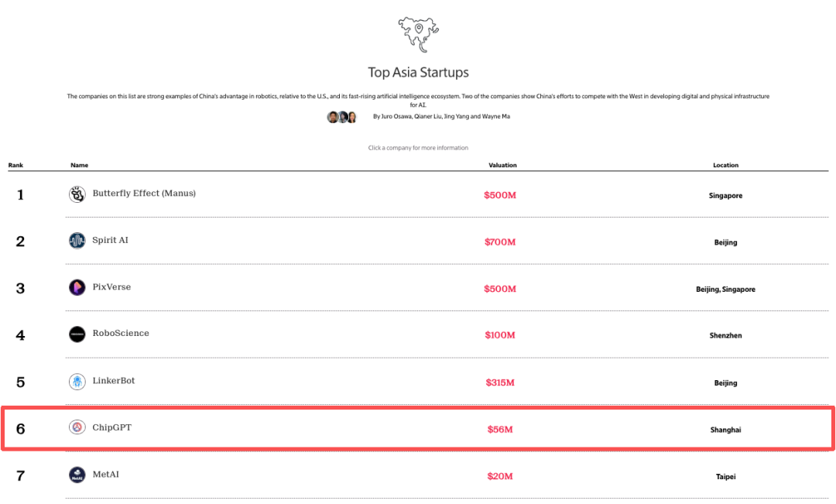Open the RoboScience company name

[x=121, y=334]
